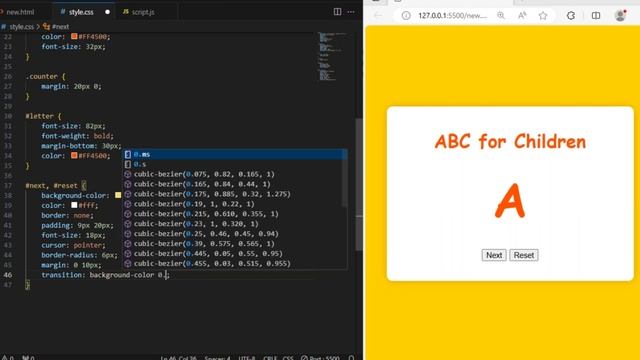Click the JS icon on script.js tab

(126, 12)
